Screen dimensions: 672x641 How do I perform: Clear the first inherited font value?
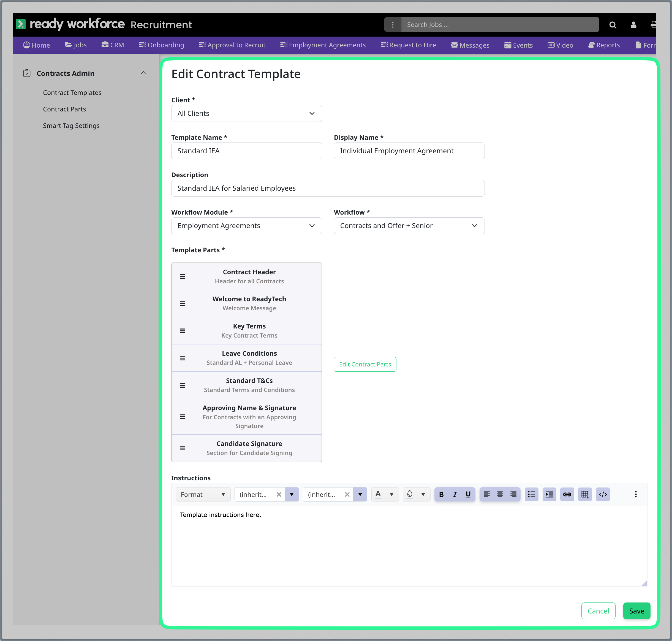pos(279,494)
